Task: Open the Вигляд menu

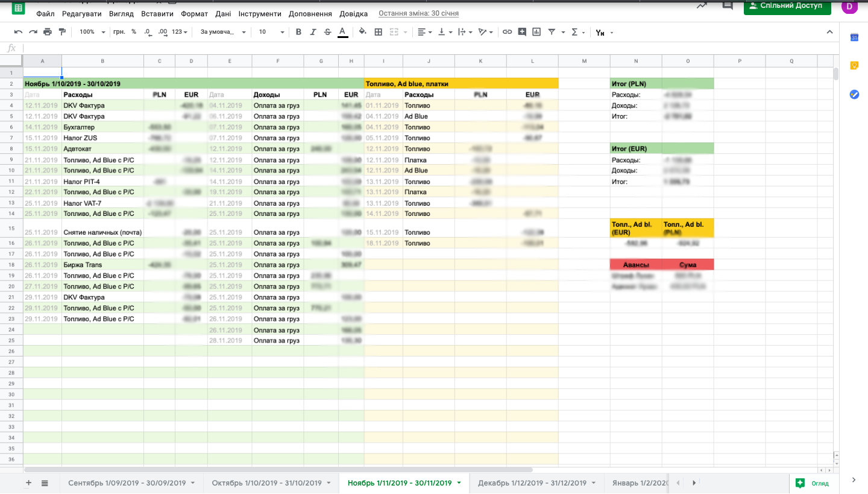Action: (x=122, y=13)
